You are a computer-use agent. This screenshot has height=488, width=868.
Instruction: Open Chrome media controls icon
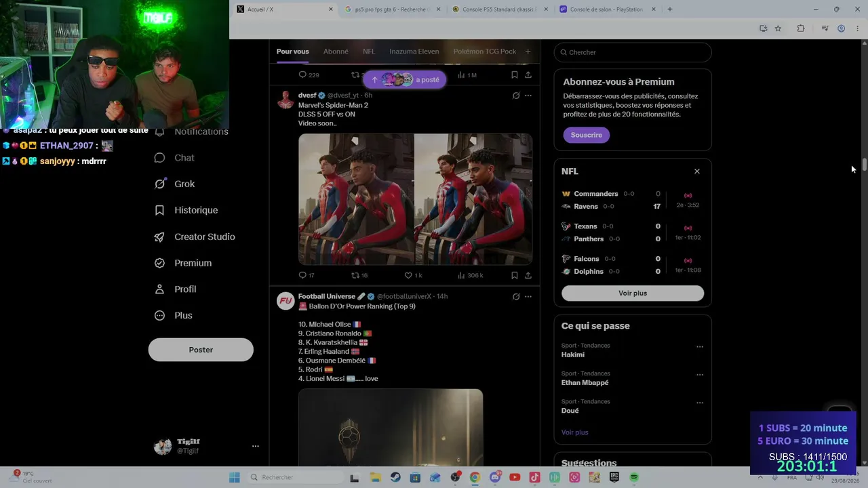[825, 28]
